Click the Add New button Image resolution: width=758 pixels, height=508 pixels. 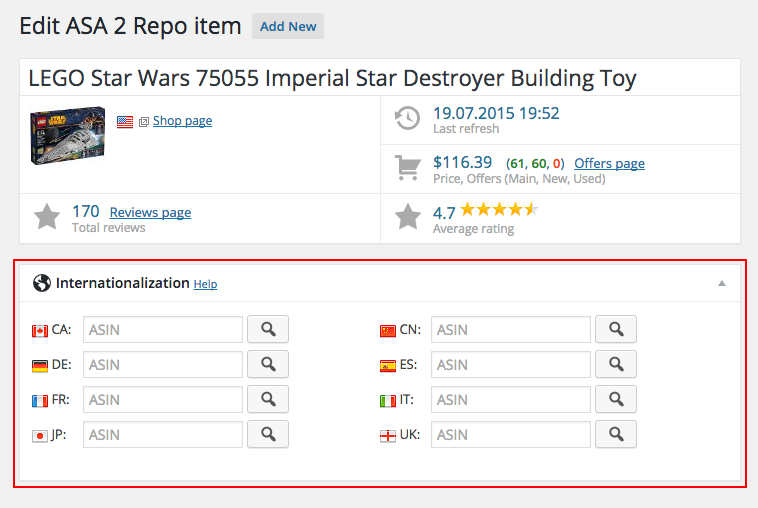288,27
